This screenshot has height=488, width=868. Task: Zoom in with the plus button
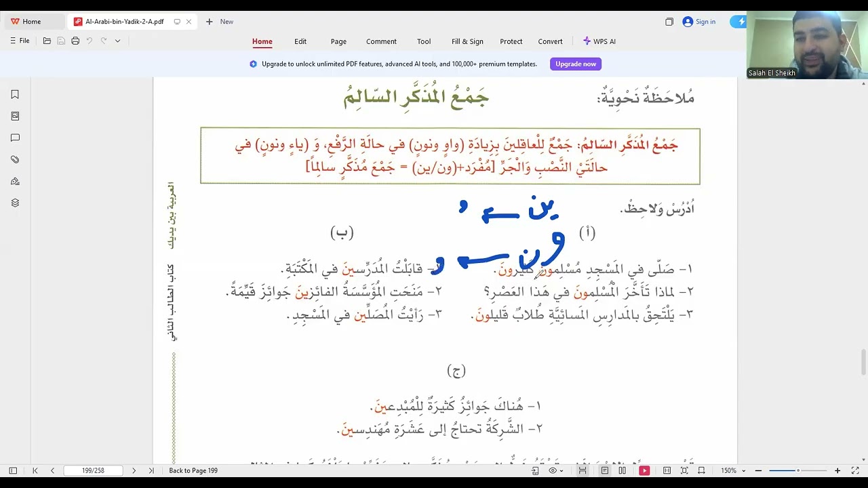coord(837,470)
